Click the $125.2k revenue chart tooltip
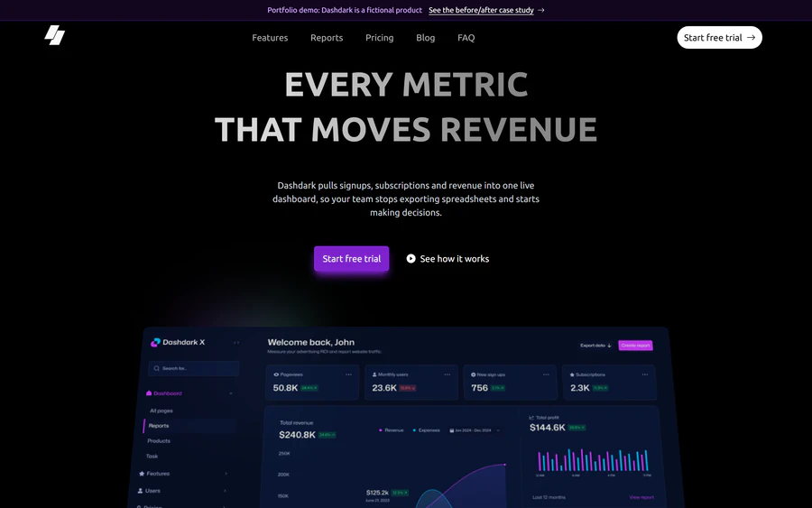Viewport: 812px width, 508px height. coord(386,494)
